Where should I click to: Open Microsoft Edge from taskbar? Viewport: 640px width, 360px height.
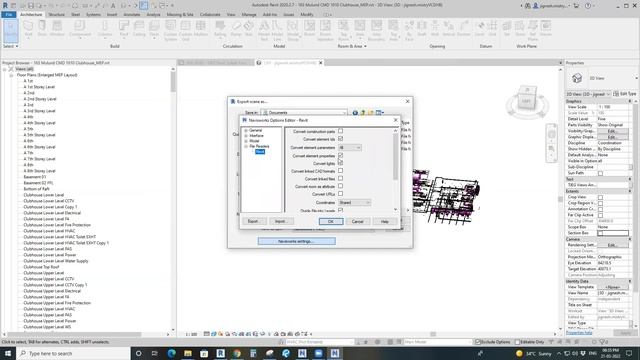(x=171, y=353)
